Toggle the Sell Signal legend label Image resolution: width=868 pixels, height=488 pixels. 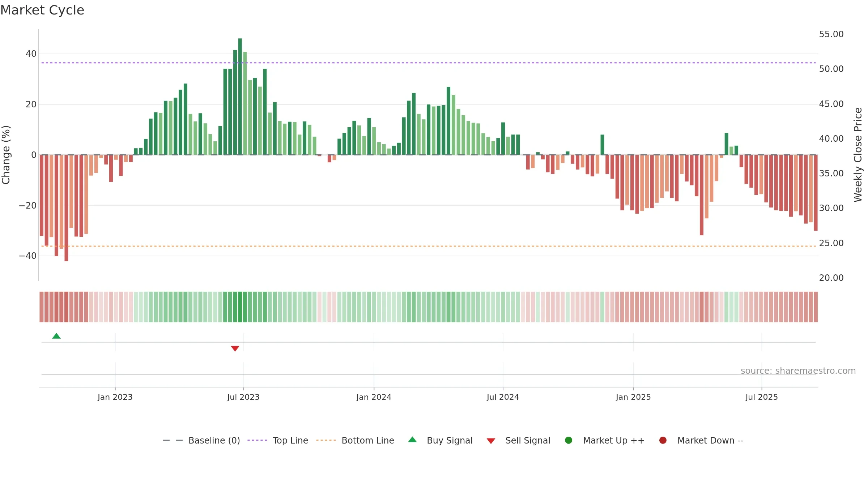point(528,440)
